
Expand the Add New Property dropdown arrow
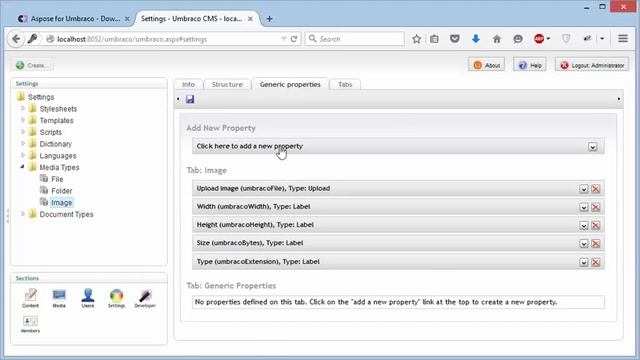[593, 147]
